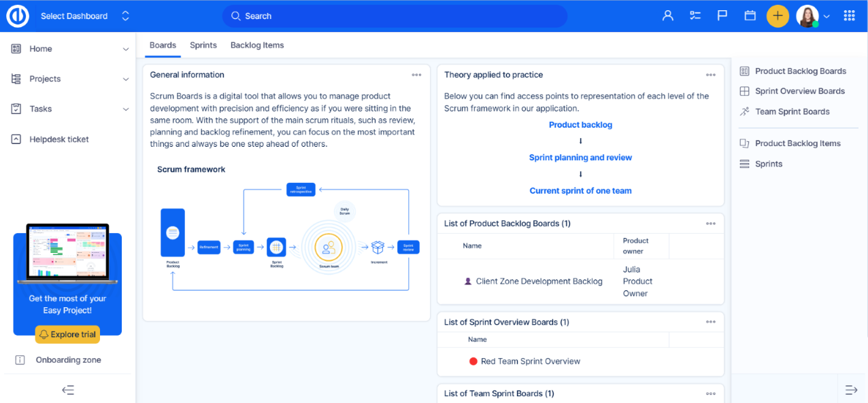Open the apps grid menu icon
The height and width of the screenshot is (403, 868).
click(849, 16)
